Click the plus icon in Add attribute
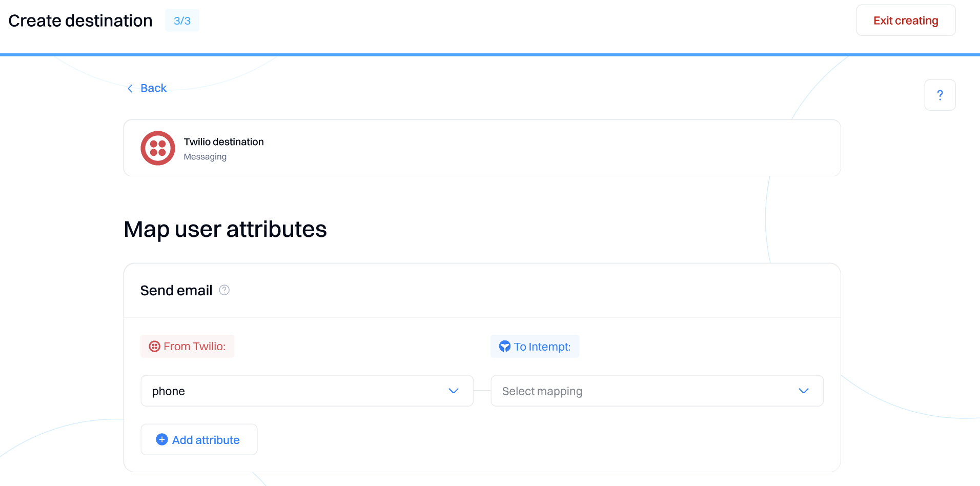 (162, 439)
